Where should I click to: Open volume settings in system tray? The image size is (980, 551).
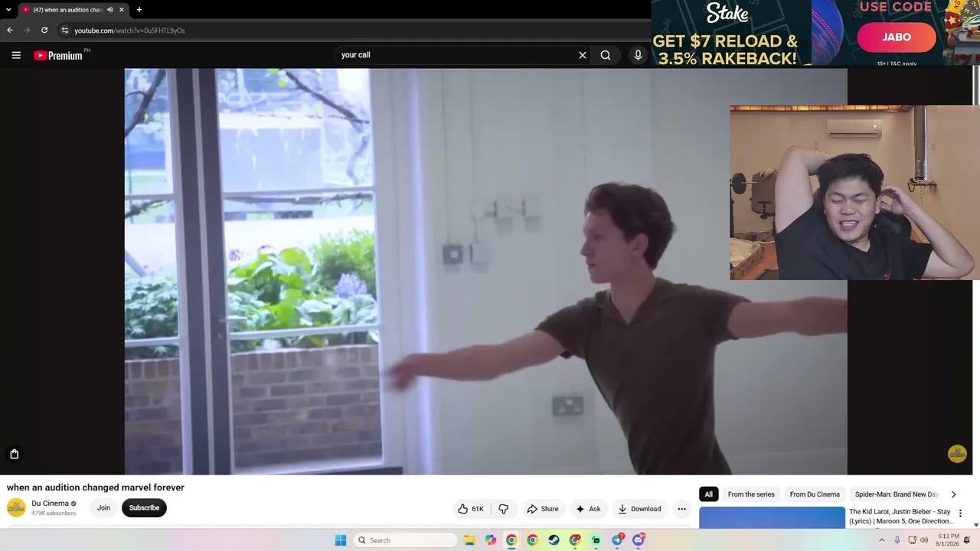tap(924, 540)
